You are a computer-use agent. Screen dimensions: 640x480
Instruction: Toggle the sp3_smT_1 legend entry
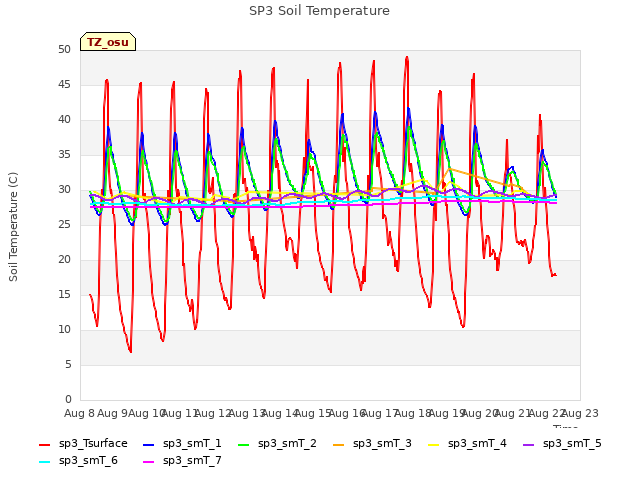click(x=182, y=444)
